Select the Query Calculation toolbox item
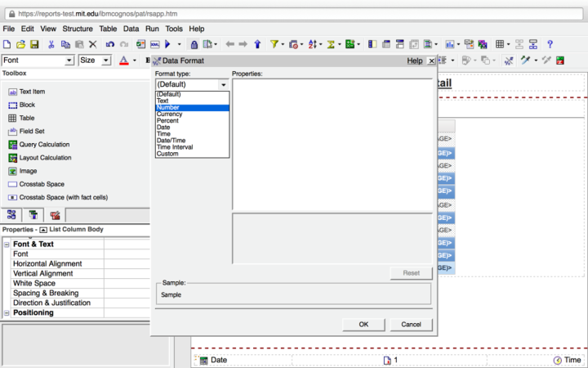The width and height of the screenshot is (588, 368). point(44,145)
